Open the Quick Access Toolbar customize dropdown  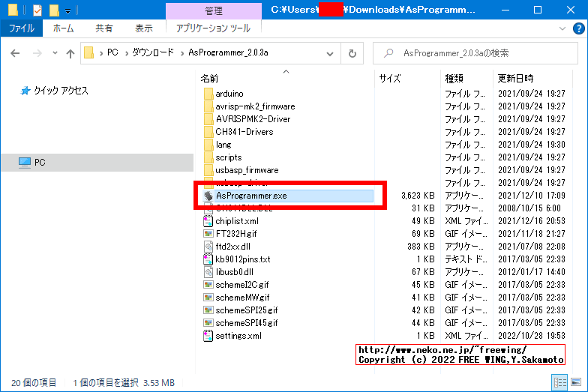pos(67,11)
